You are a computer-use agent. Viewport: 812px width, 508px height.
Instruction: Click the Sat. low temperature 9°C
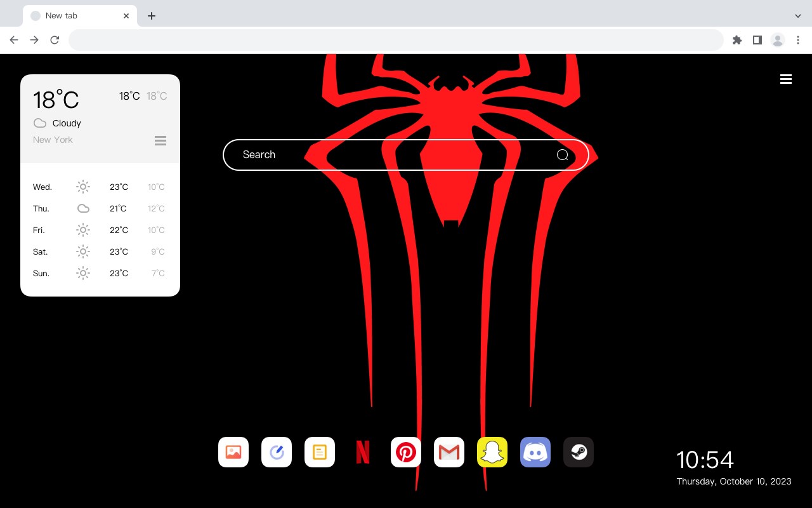point(158,251)
